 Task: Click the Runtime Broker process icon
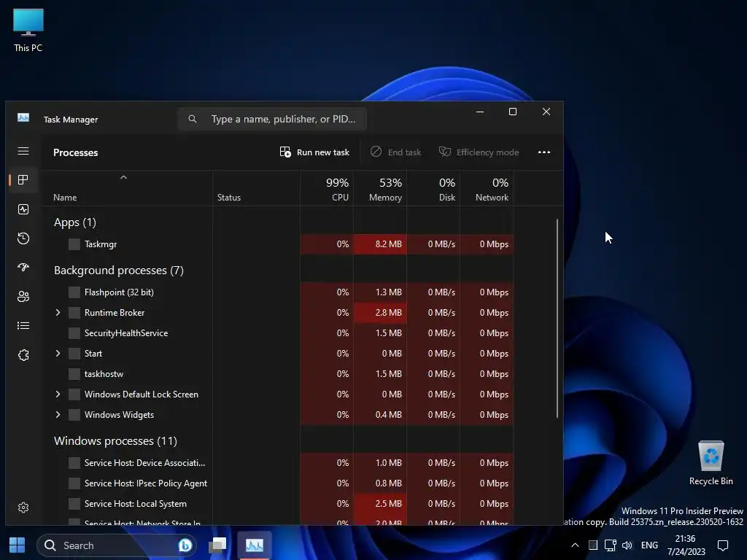pos(74,313)
